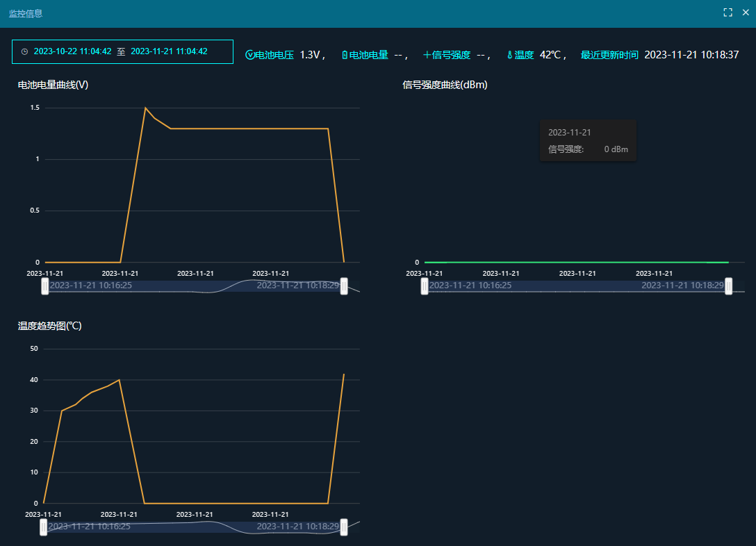Grab signal chart left zoom handle
This screenshot has height=546, width=756.
[x=425, y=286]
